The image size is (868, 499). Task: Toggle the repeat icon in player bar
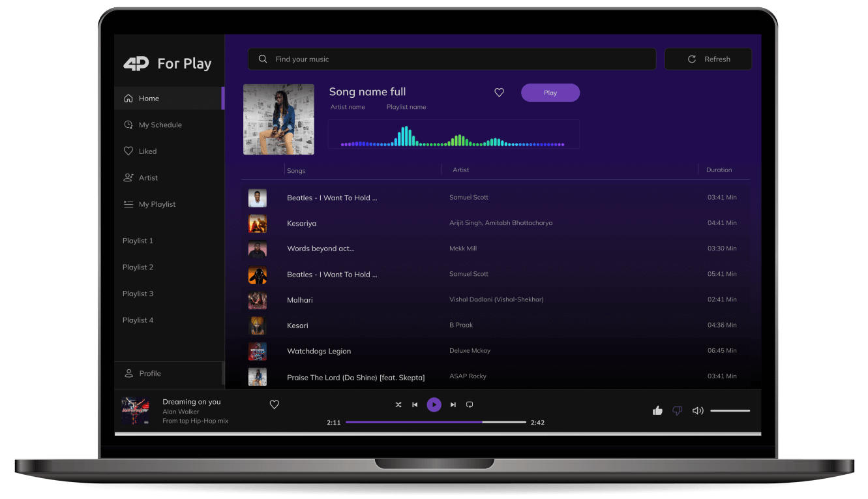[x=470, y=405]
